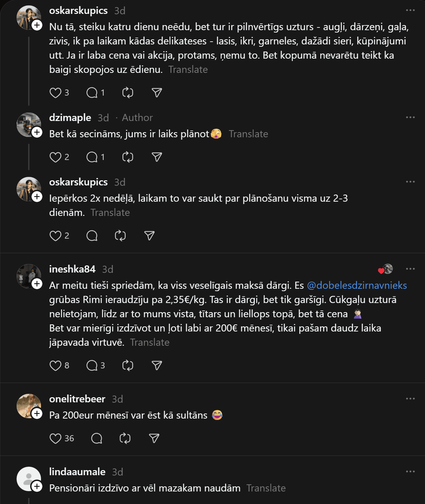Share ineshka84's comment via paper plane icon
This screenshot has height=504, width=425.
point(157,366)
